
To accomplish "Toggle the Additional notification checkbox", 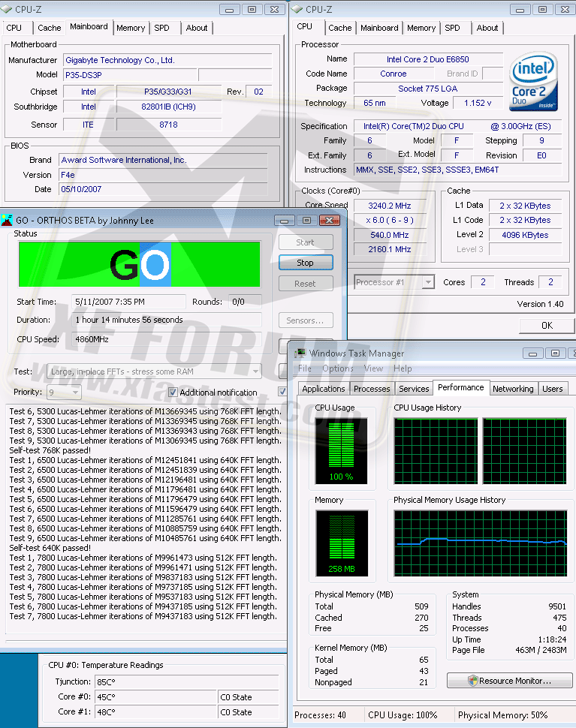I will 173,393.
